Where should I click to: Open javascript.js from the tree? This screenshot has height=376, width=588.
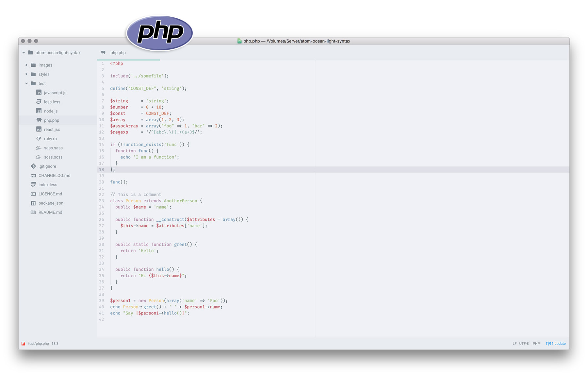click(55, 93)
